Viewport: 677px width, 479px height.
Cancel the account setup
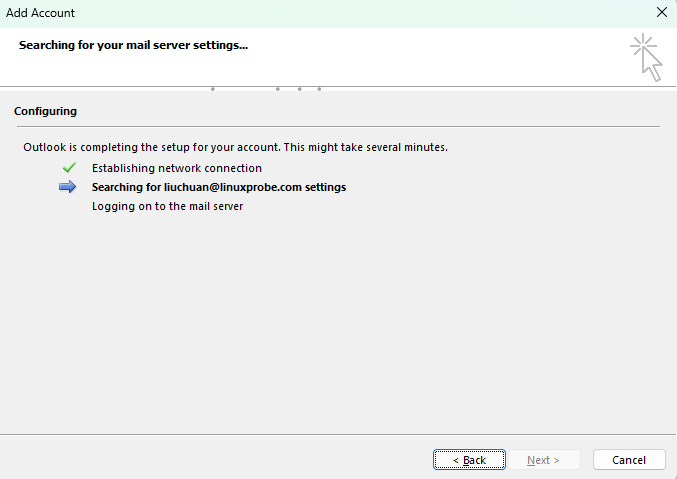629,460
